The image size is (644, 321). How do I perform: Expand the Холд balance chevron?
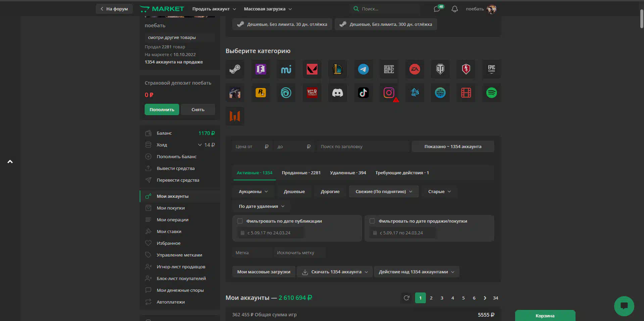pyautogui.click(x=200, y=145)
